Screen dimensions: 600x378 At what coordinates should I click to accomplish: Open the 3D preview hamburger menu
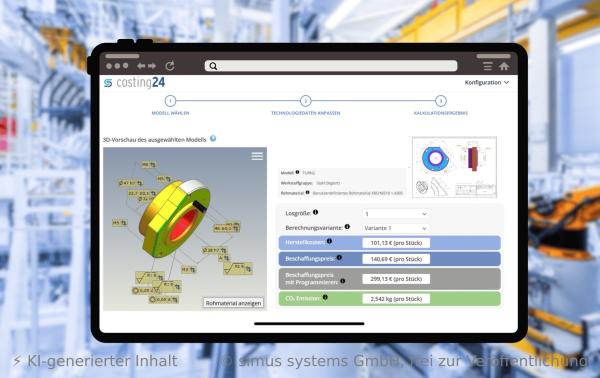pyautogui.click(x=257, y=156)
